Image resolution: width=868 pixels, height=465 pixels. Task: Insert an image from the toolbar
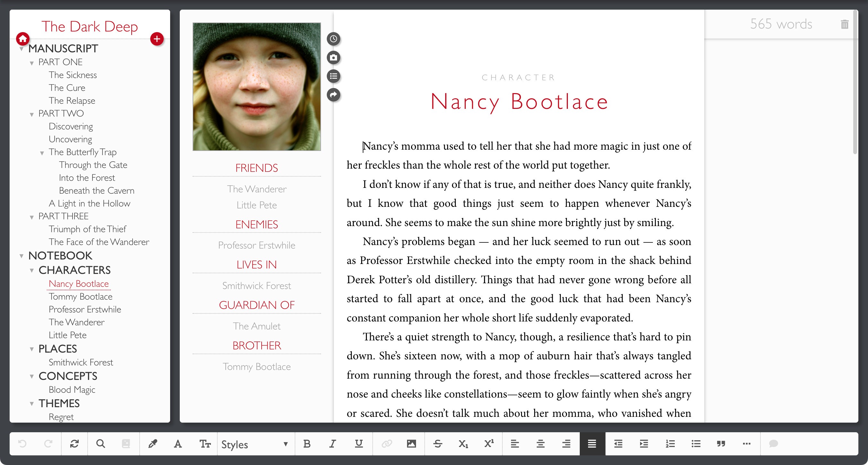[411, 444]
